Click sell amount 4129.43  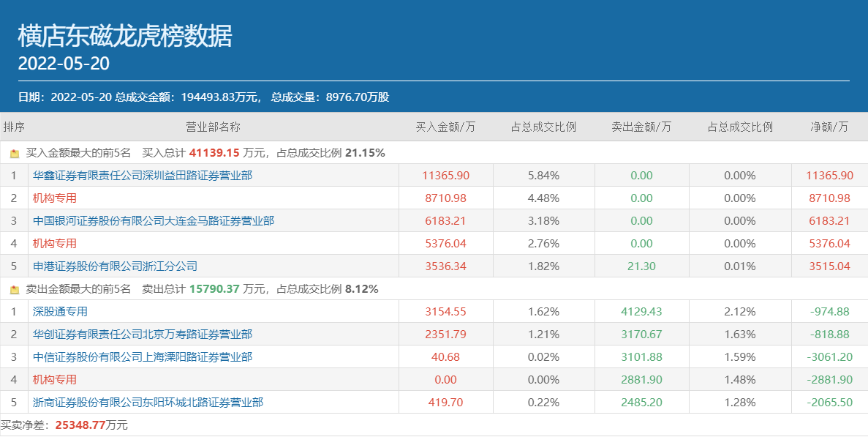tap(641, 312)
